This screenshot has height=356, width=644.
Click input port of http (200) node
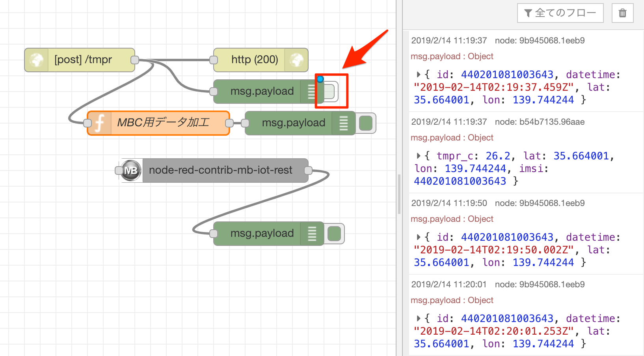click(214, 60)
